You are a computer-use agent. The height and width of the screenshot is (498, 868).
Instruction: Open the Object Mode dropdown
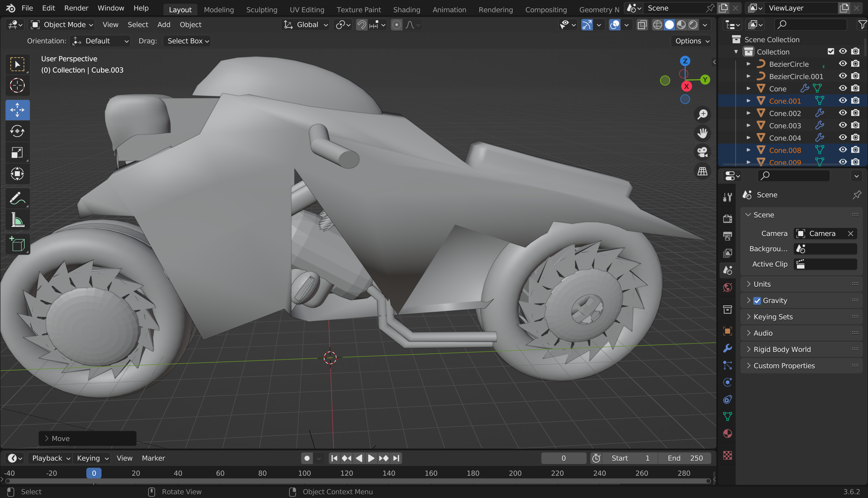(62, 25)
